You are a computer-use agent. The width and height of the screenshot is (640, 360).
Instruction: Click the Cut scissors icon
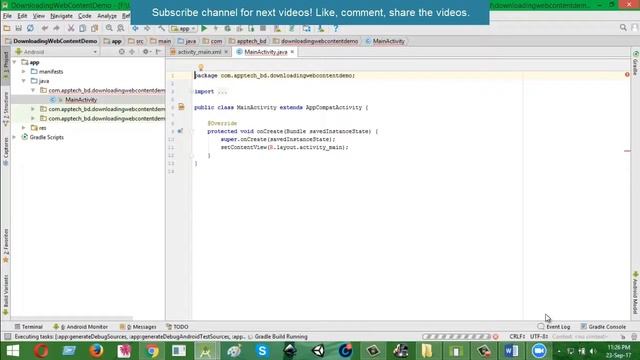[x=71, y=28]
